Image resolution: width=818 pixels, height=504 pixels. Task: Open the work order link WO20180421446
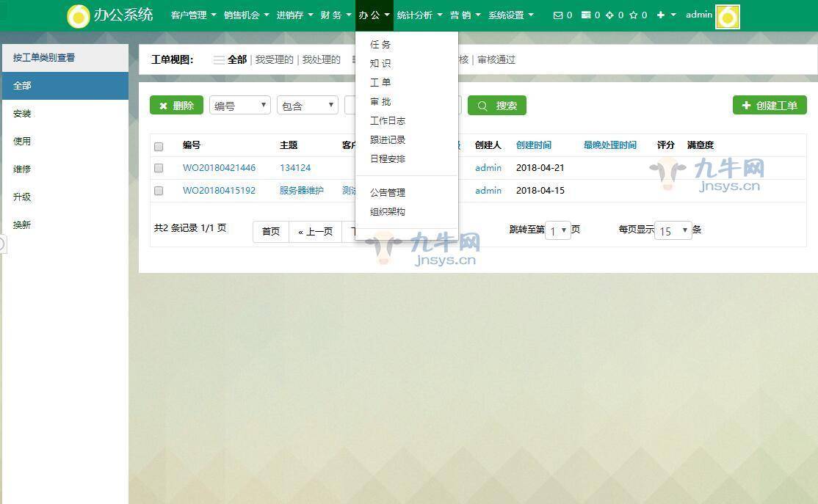click(x=219, y=168)
